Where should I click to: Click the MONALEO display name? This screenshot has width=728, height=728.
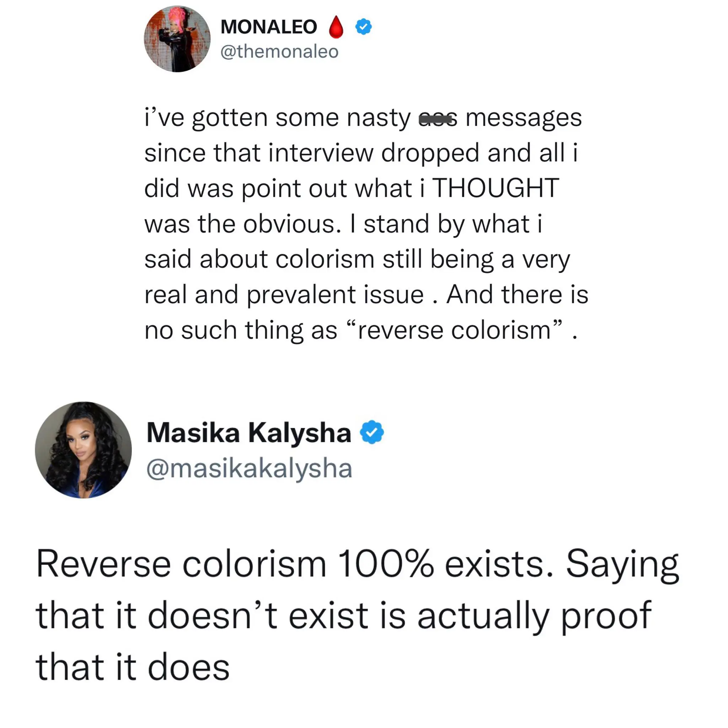click(x=269, y=27)
